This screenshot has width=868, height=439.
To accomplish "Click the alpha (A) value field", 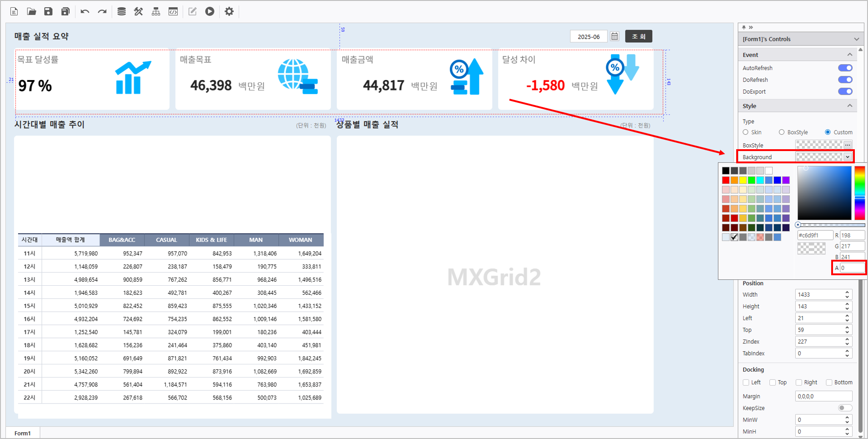I will click(852, 268).
